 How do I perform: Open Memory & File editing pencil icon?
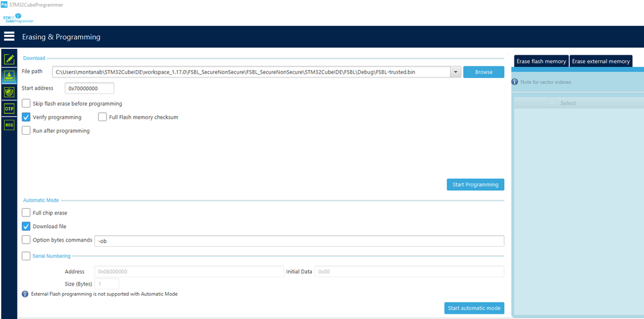(9, 59)
